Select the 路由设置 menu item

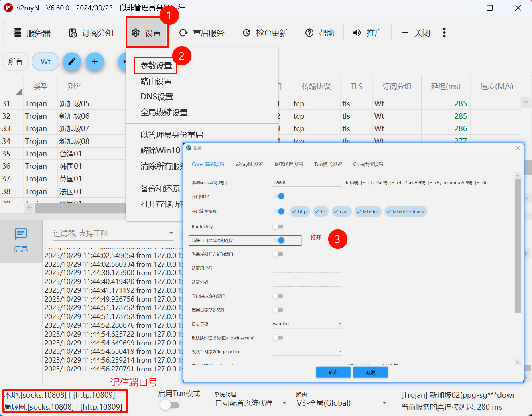(156, 81)
